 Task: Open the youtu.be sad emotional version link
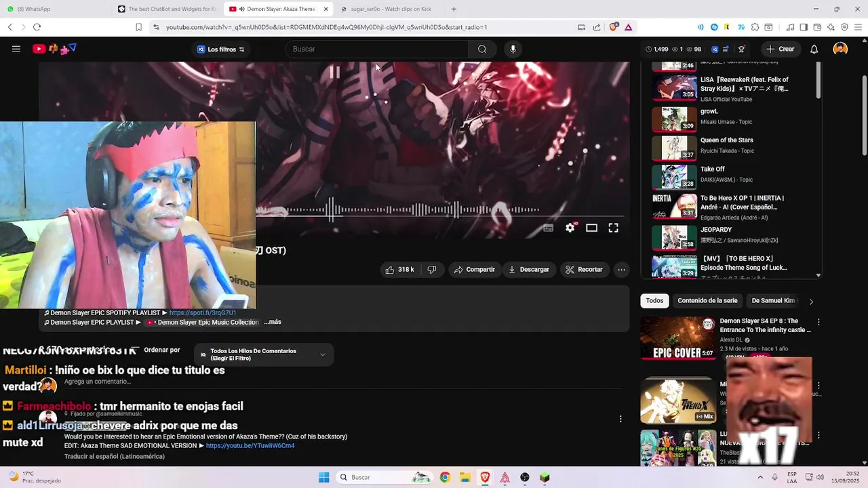250,446
